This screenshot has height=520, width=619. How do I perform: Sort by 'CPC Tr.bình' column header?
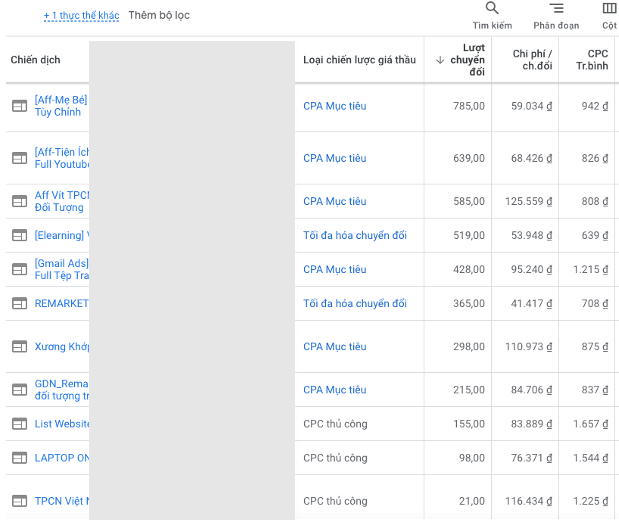coord(592,60)
